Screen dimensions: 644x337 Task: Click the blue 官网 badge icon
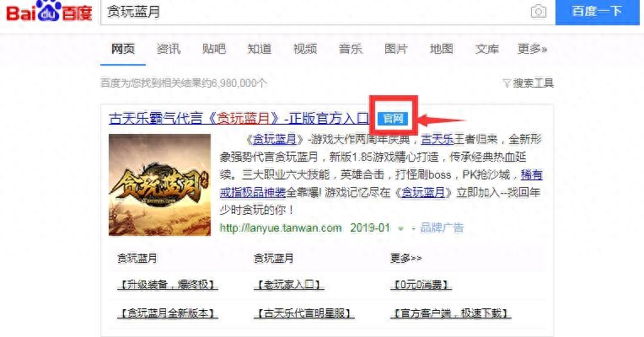[x=393, y=119]
